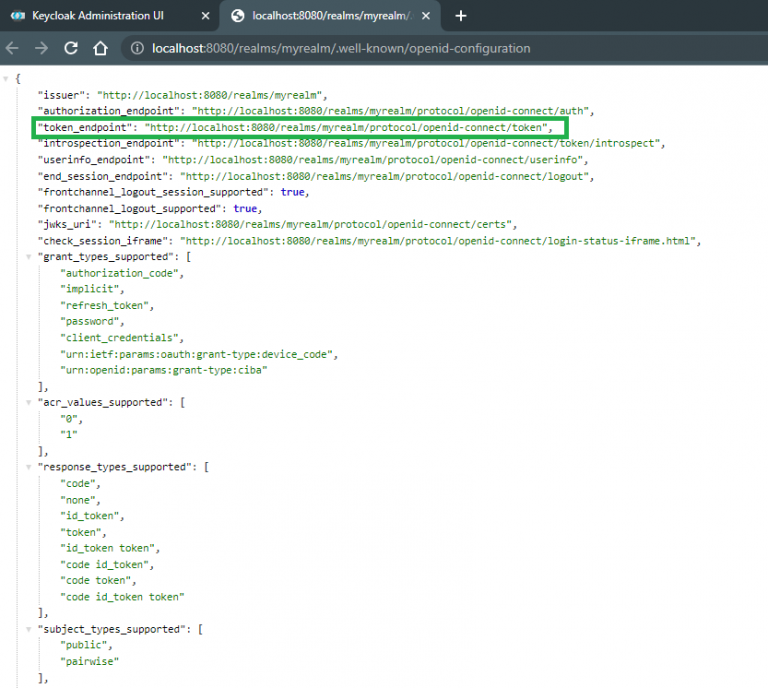Screen dimensions: 768x688
Task: Click the authorization_endpoint URL value
Action: click(x=390, y=111)
